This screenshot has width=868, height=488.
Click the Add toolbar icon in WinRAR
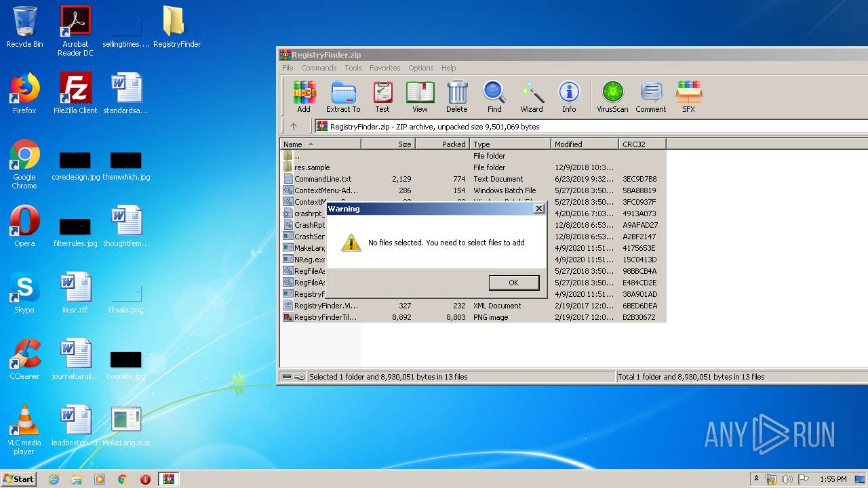click(x=304, y=96)
